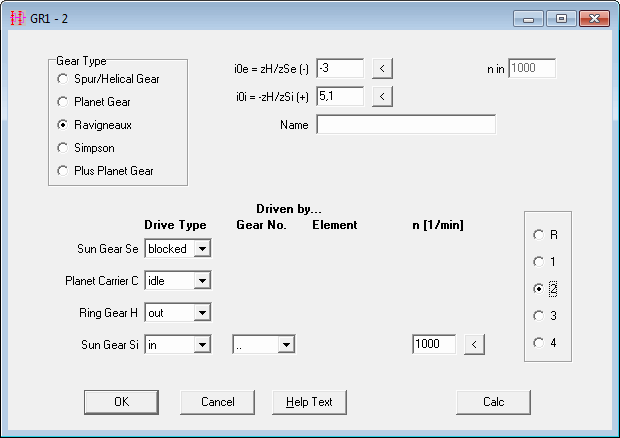The height and width of the screenshot is (438, 620).
Task: Select the R gear radio button
Action: pos(539,235)
